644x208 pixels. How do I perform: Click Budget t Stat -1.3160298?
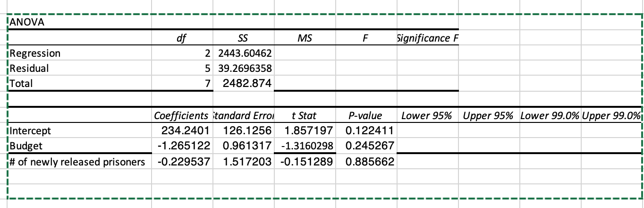click(x=305, y=145)
